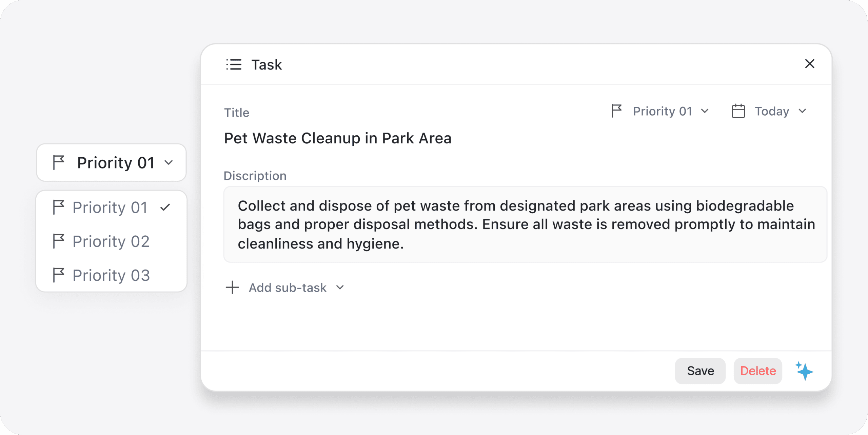Viewport: 868px width, 435px height.
Task: Toggle the checkmark on Priority 01 option
Action: click(165, 207)
